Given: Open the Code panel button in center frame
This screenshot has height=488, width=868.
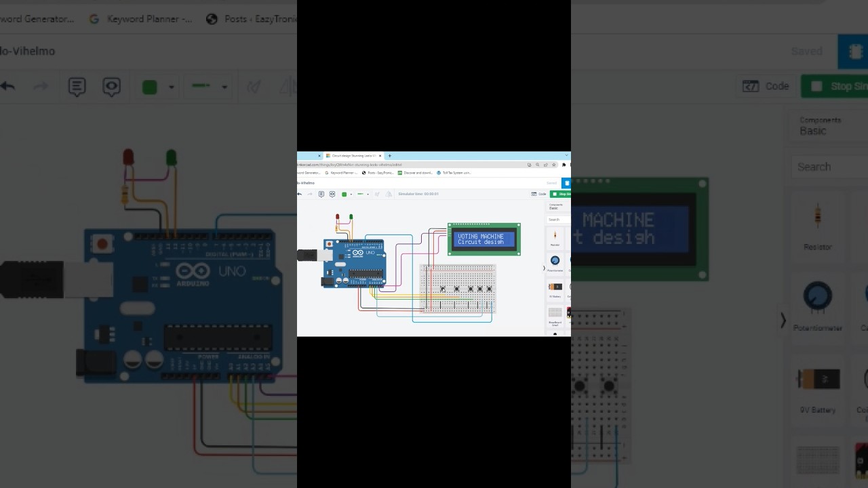Looking at the screenshot, I should (538, 194).
